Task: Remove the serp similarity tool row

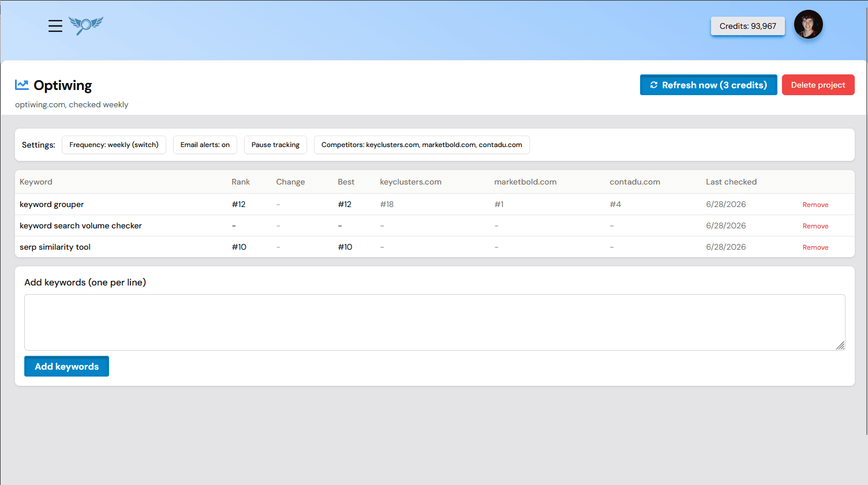Action: tap(815, 247)
